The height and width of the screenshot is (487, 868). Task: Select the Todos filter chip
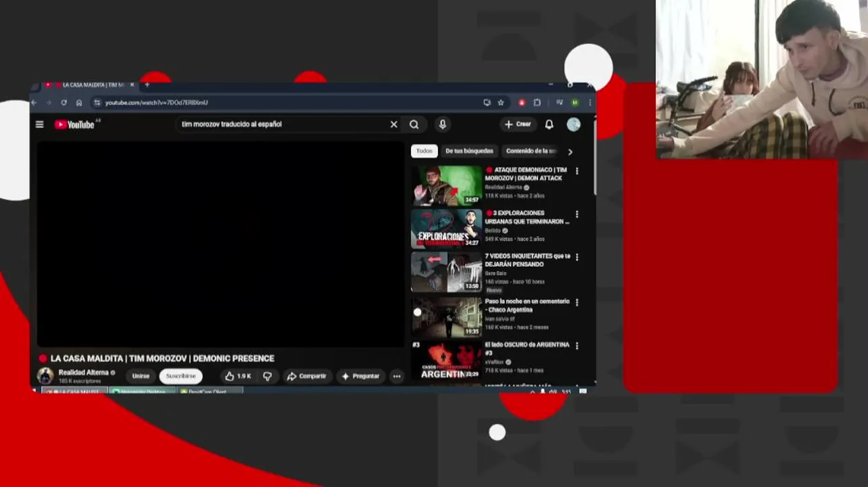coord(424,152)
